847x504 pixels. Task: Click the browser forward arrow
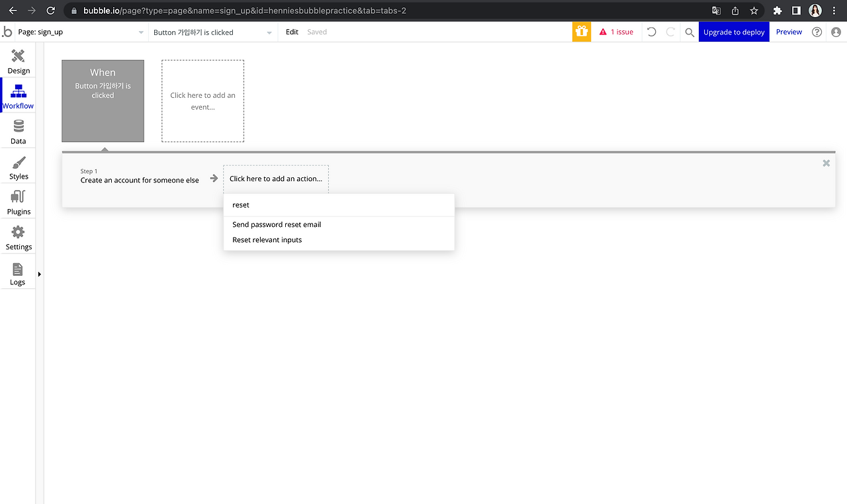(32, 11)
